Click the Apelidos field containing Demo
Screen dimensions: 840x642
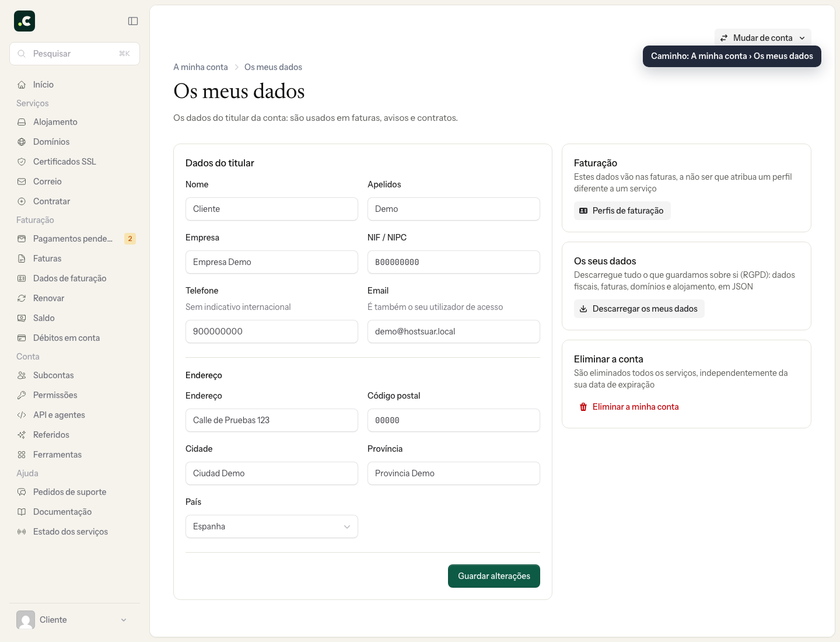(454, 209)
